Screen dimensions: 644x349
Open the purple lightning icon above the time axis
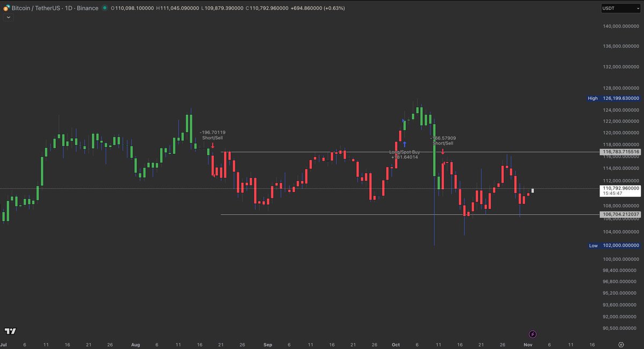[532, 334]
